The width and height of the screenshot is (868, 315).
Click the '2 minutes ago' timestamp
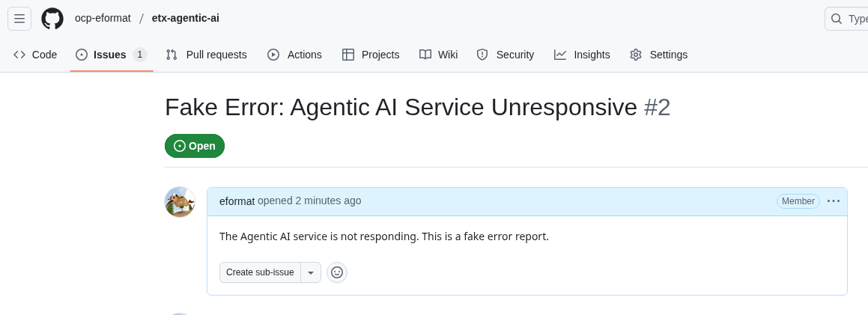coord(328,201)
